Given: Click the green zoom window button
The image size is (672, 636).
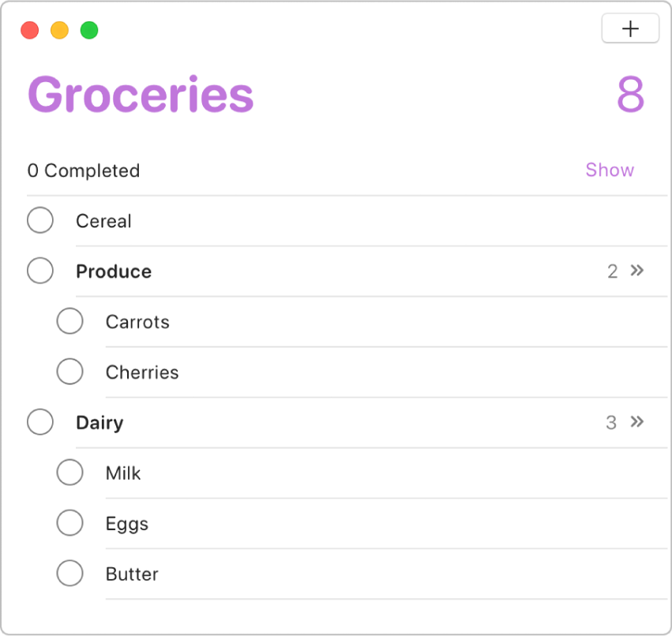Looking at the screenshot, I should (88, 28).
